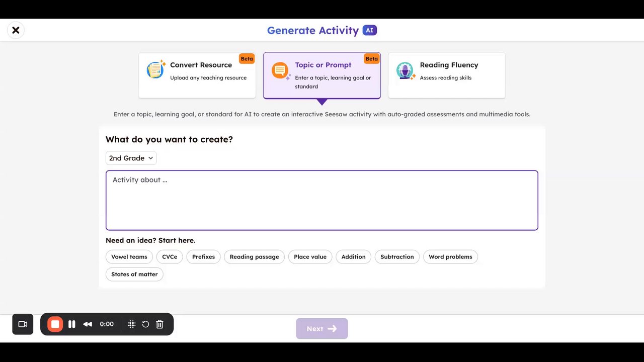The height and width of the screenshot is (362, 644).
Task: Expand the 2nd Grade dropdown
Action: [131, 158]
